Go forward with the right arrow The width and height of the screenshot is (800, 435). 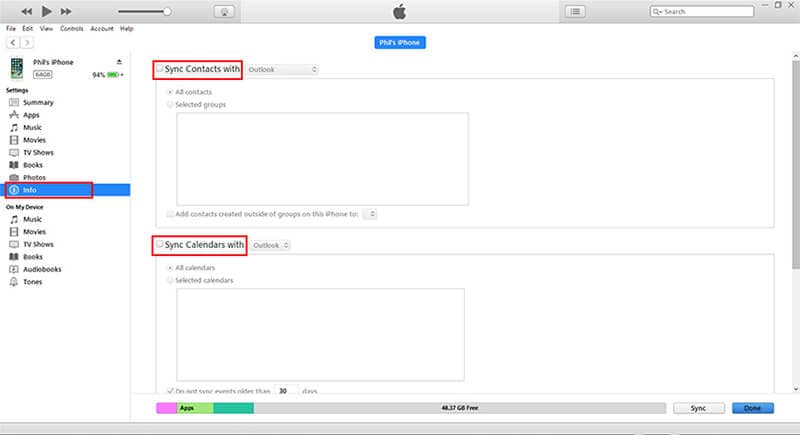(x=27, y=43)
